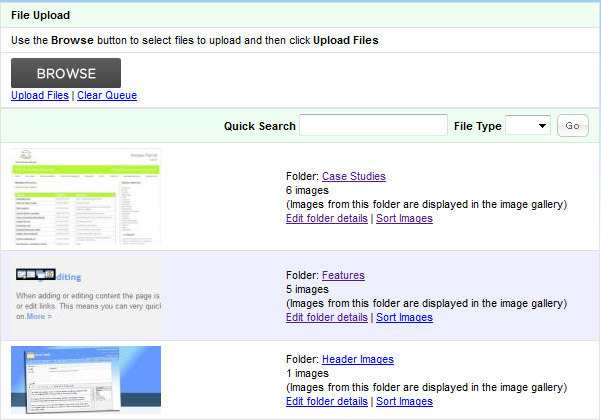This screenshot has height=420, width=601.
Task: Sort Images in Case Studies folder
Action: (404, 218)
